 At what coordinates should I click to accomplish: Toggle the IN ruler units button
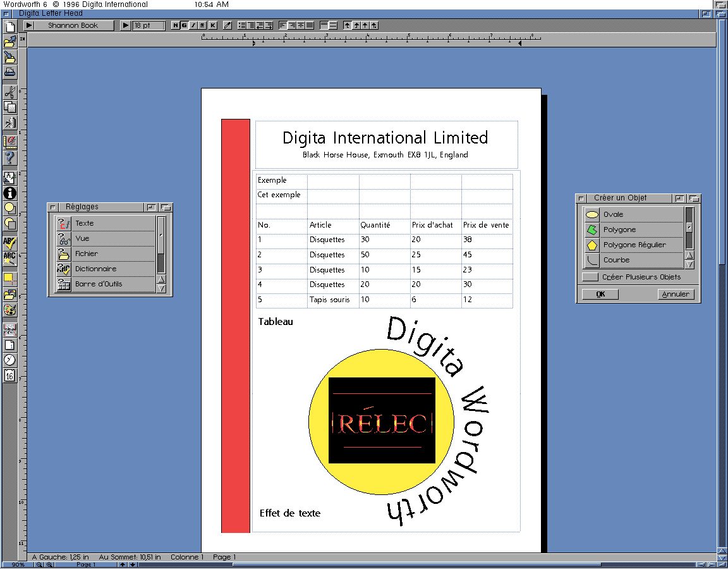click(x=22, y=39)
